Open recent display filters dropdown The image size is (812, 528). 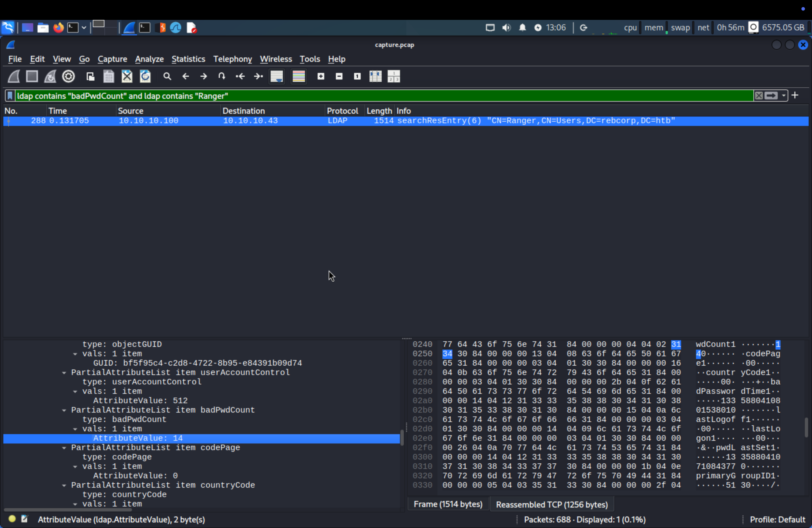tap(784, 96)
